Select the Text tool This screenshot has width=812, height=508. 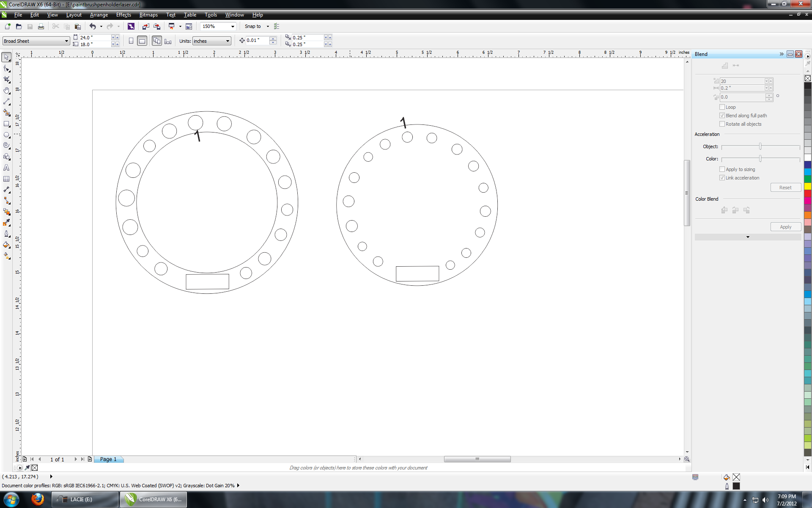pos(6,168)
